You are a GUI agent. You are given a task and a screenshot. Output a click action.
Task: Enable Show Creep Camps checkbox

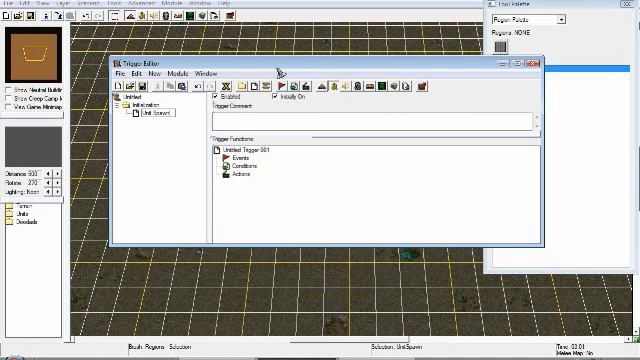click(x=8, y=98)
